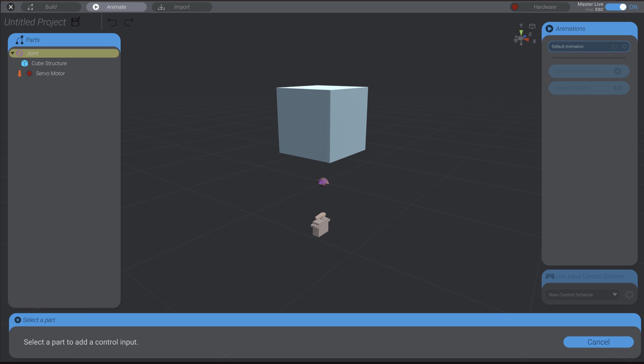Viewport: 644px width, 364px height.
Task: Expand the Select a part bar
Action: [x=18, y=320]
